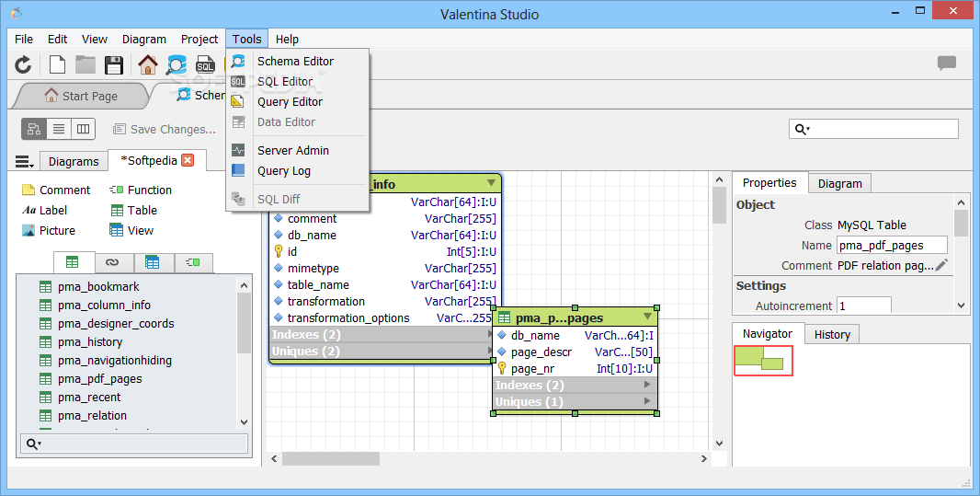This screenshot has height=496, width=980.
Task: Open the SQL Editor toolbar icon
Action: [205, 64]
